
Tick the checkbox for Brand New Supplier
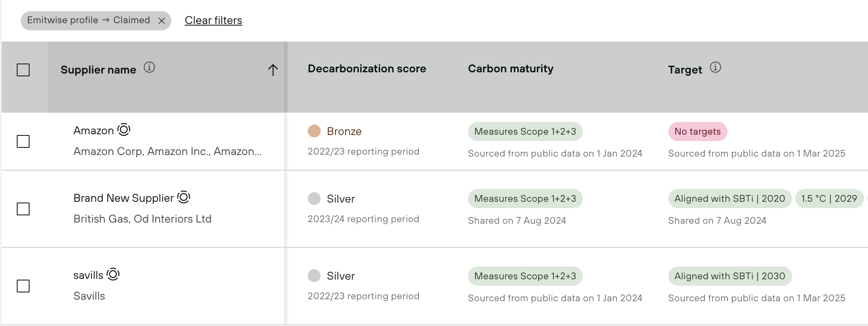[23, 209]
